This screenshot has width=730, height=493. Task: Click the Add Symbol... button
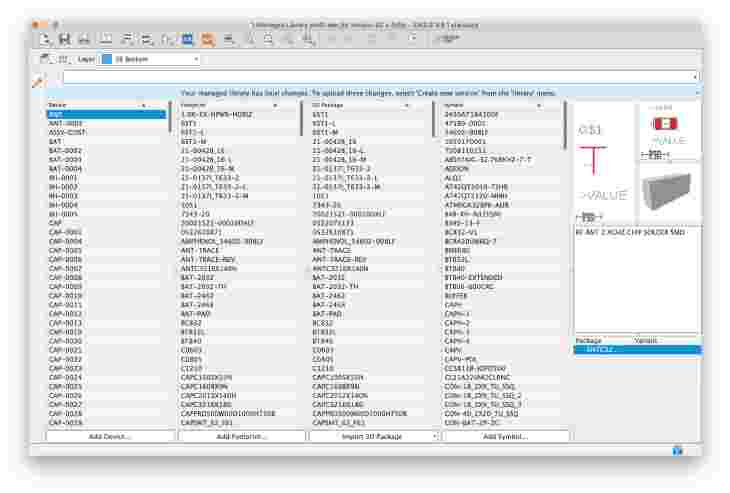pos(506,436)
